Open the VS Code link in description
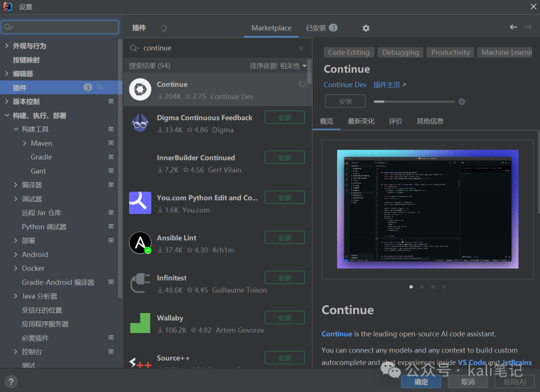This screenshot has width=540, height=392. pos(471,362)
